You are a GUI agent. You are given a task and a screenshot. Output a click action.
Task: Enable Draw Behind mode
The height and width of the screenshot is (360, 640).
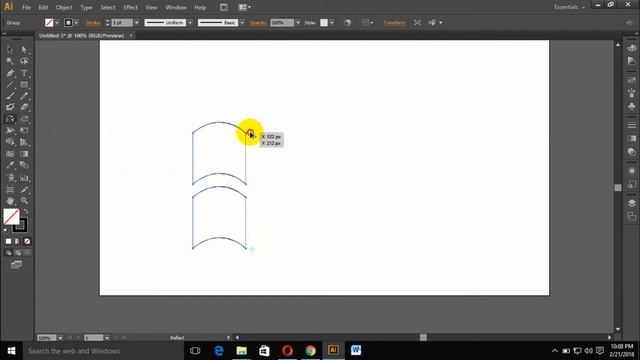(x=18, y=253)
